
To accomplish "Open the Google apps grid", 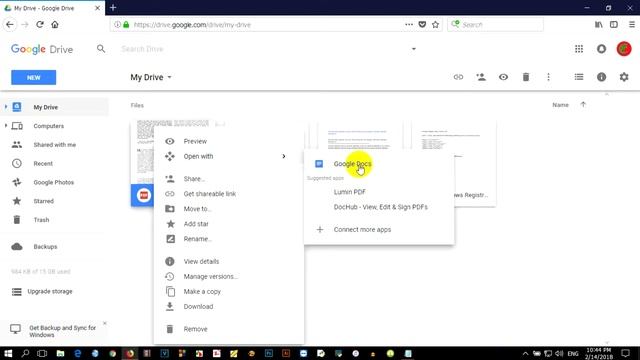I will (579, 49).
